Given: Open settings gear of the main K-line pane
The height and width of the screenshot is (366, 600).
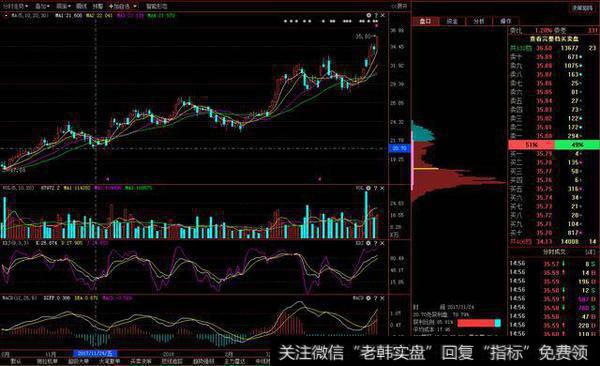Looking at the screenshot, I should pos(368,15).
